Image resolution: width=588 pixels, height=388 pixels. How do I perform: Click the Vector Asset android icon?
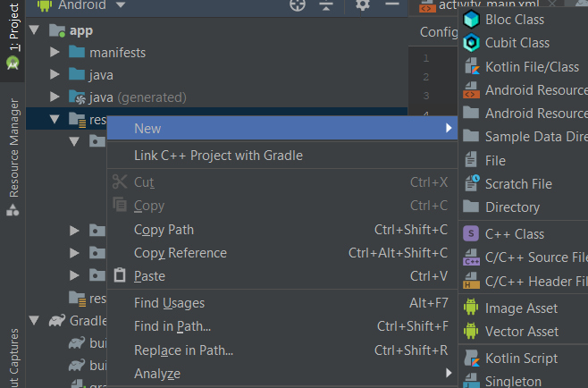tap(471, 331)
